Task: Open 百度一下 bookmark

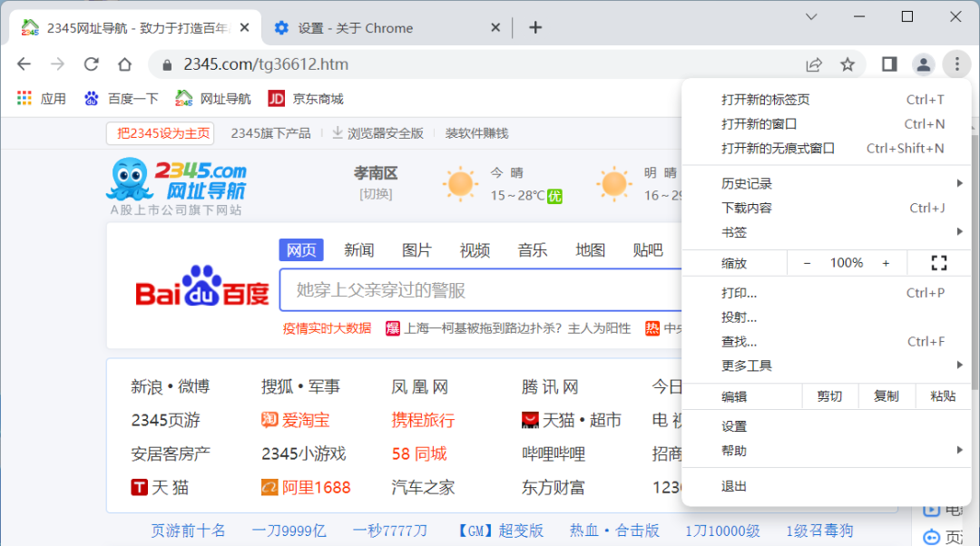Action: [x=122, y=99]
